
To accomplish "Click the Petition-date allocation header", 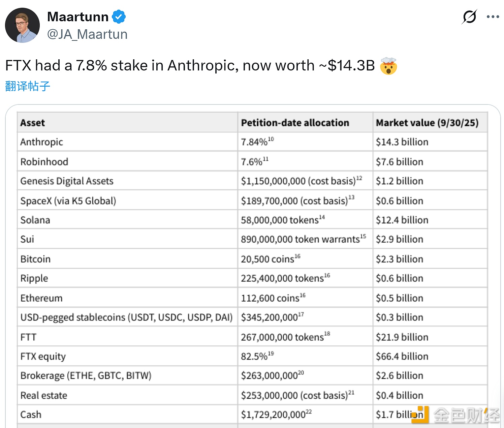I will [x=295, y=123].
